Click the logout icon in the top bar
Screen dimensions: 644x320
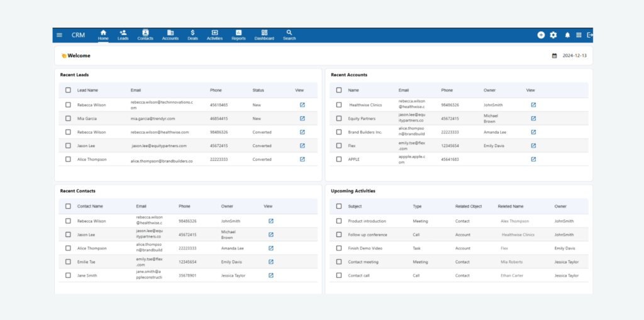click(590, 35)
